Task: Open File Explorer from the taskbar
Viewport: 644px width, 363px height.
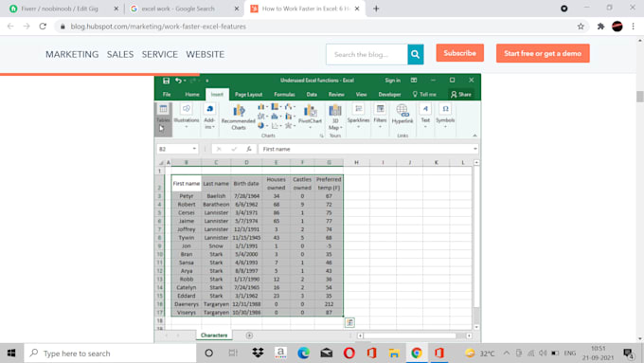Action: [x=394, y=353]
